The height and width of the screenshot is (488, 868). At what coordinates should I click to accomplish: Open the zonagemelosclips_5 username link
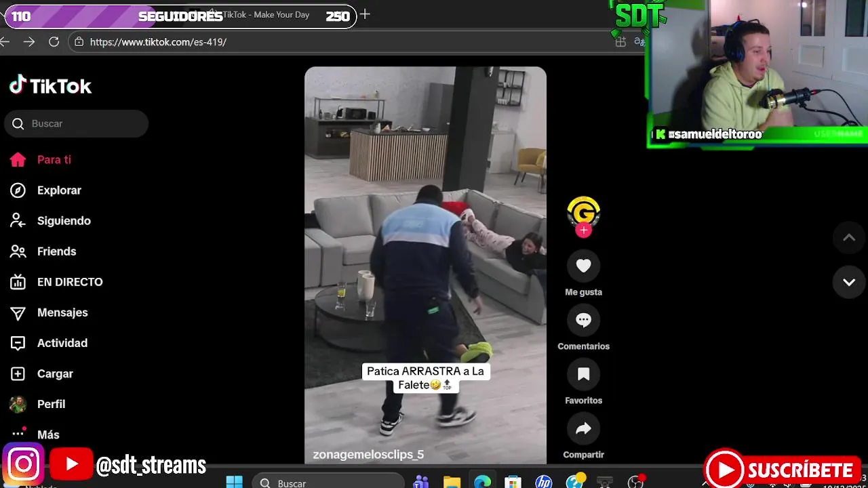click(x=368, y=455)
